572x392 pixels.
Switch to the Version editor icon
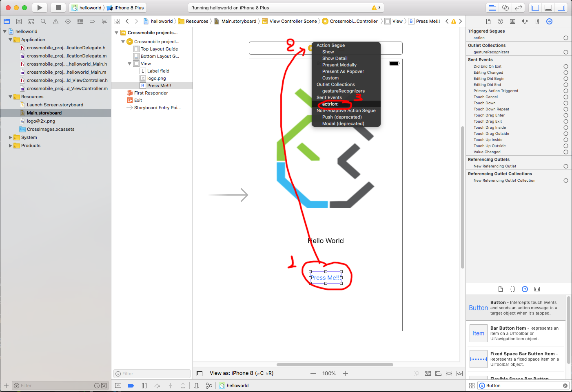coord(519,8)
